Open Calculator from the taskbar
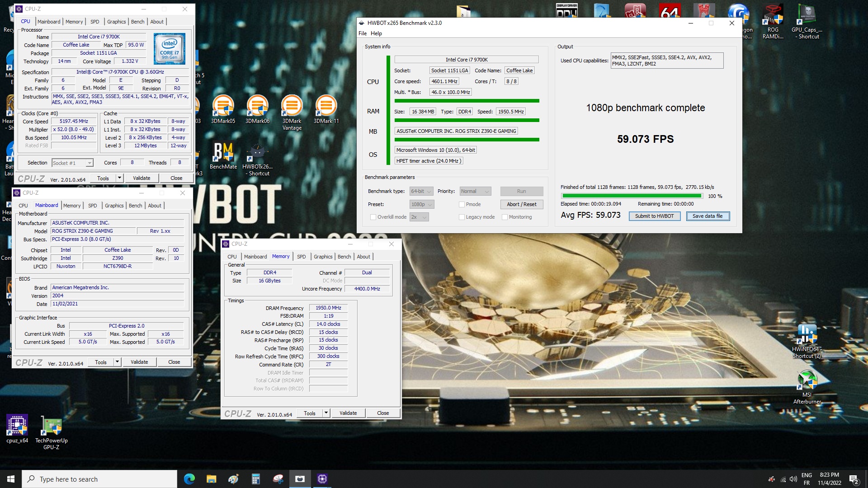Image resolution: width=868 pixels, height=488 pixels. (255, 479)
